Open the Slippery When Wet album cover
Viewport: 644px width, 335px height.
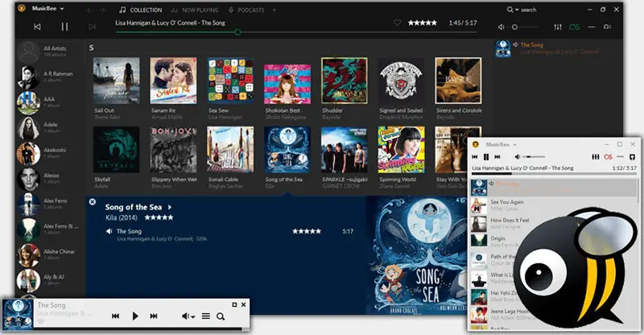tap(173, 150)
